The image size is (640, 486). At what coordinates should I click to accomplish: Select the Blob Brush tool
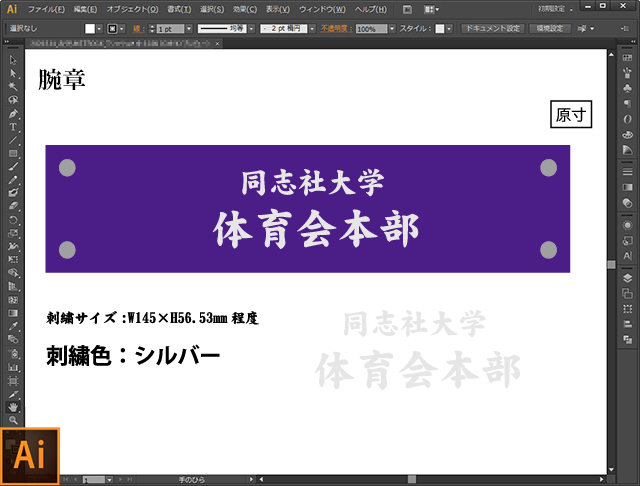pyautogui.click(x=13, y=193)
